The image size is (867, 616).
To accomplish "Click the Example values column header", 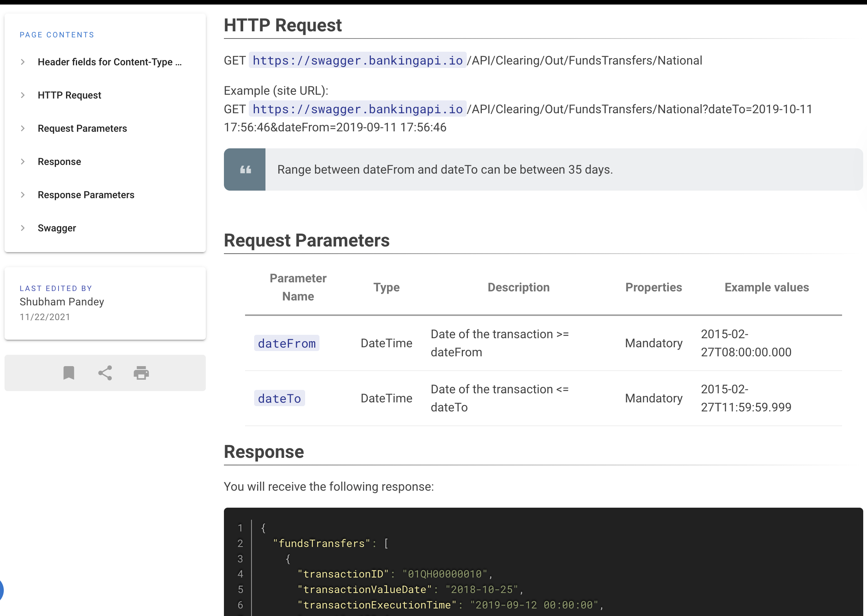I will 767,287.
